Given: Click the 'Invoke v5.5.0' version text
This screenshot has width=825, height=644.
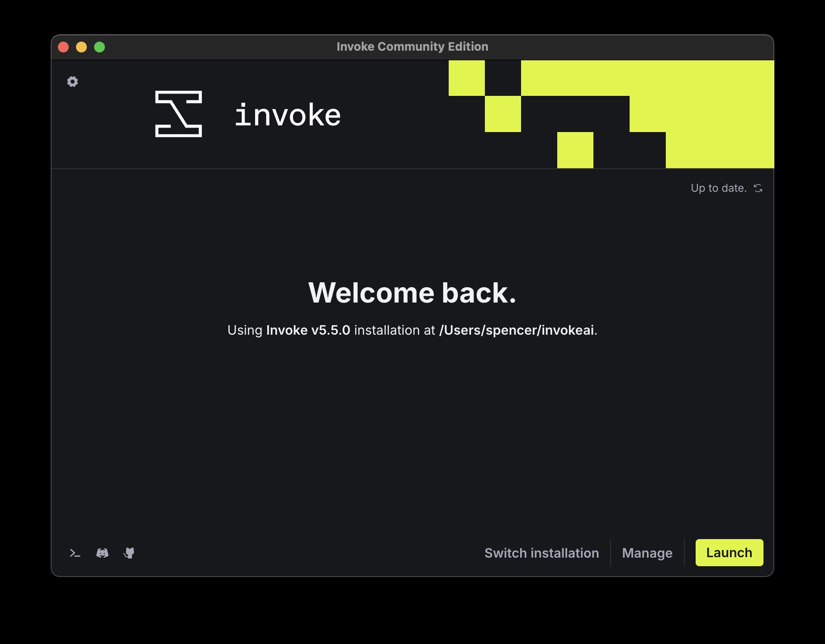Looking at the screenshot, I should tap(308, 330).
